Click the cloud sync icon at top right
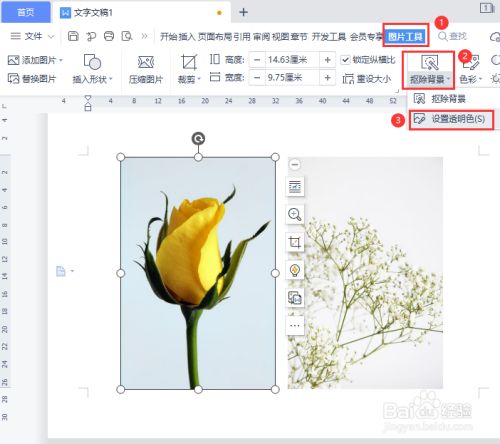The height and width of the screenshot is (444, 500). pos(495,37)
